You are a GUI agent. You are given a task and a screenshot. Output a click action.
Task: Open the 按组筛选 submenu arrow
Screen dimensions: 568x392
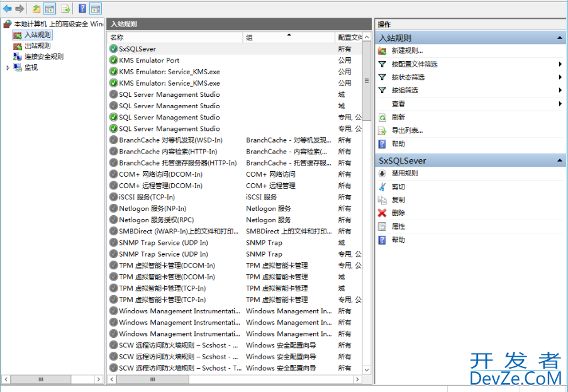pyautogui.click(x=560, y=90)
